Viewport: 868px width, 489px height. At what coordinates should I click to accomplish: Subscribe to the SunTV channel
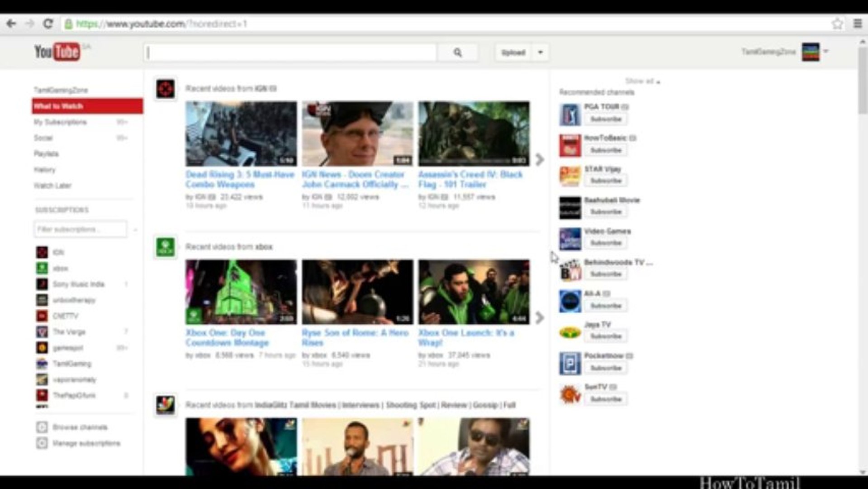coord(606,399)
